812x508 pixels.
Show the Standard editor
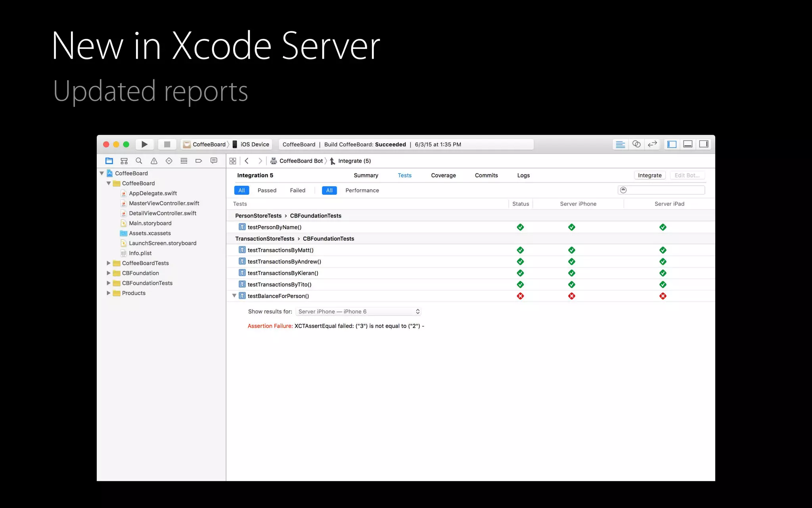pos(620,144)
